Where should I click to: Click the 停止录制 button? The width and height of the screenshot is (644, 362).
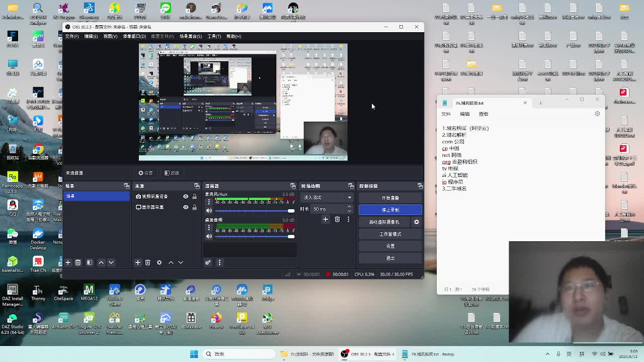(x=390, y=210)
